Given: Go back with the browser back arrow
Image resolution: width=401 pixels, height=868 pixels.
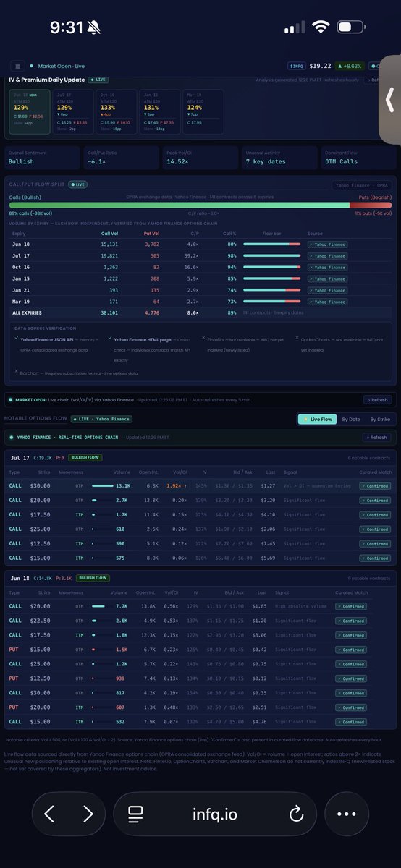Looking at the screenshot, I should [x=48, y=814].
